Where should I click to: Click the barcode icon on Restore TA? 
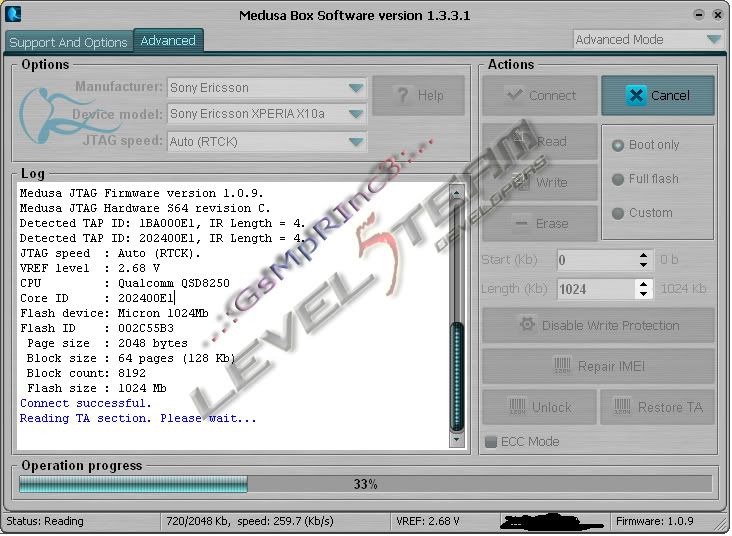pos(622,407)
